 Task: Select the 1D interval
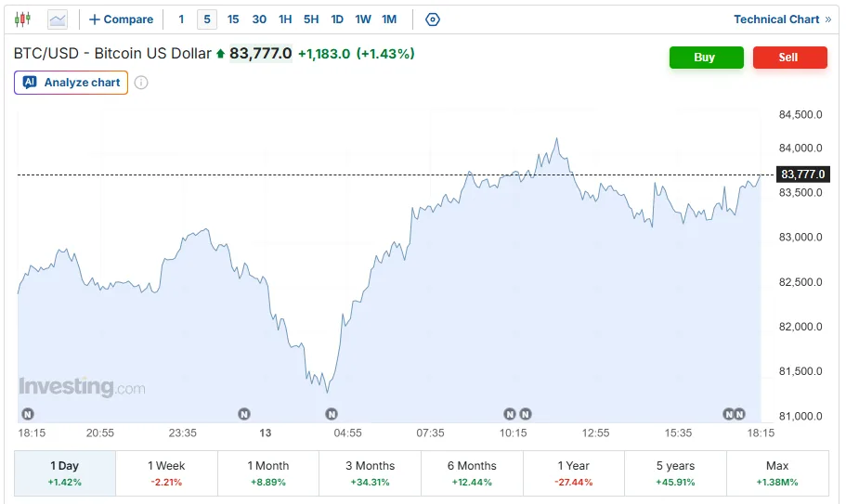(337, 19)
